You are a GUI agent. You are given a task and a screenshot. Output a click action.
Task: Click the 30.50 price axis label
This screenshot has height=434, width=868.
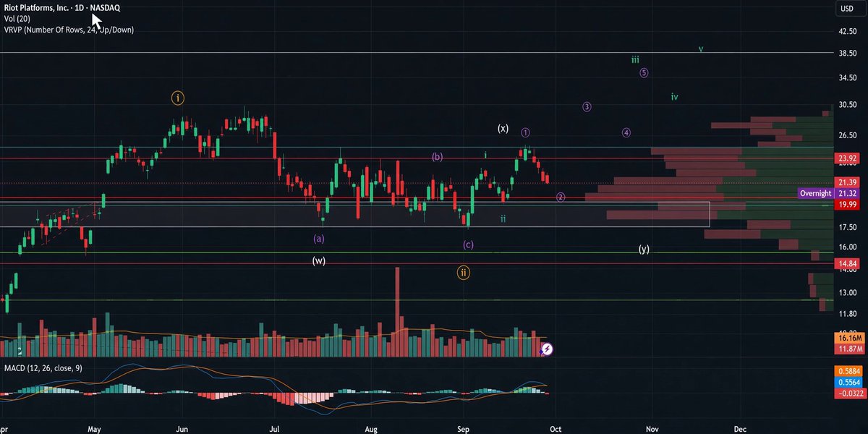(848, 105)
